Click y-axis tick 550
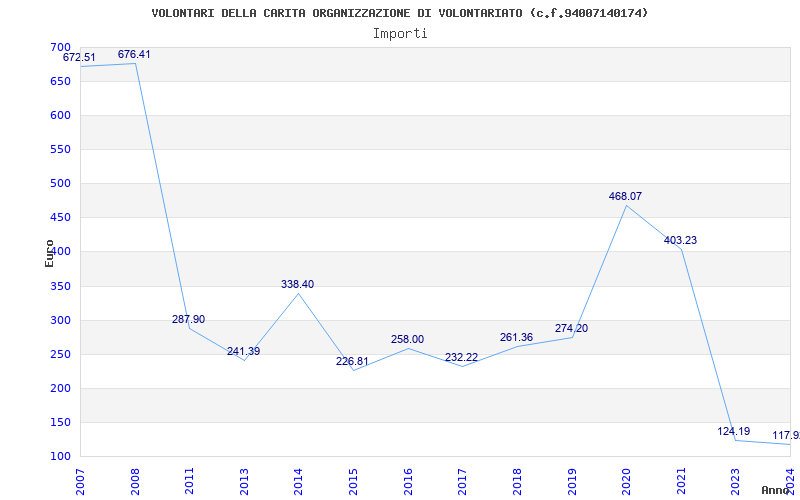800x500 pixels. point(60,149)
